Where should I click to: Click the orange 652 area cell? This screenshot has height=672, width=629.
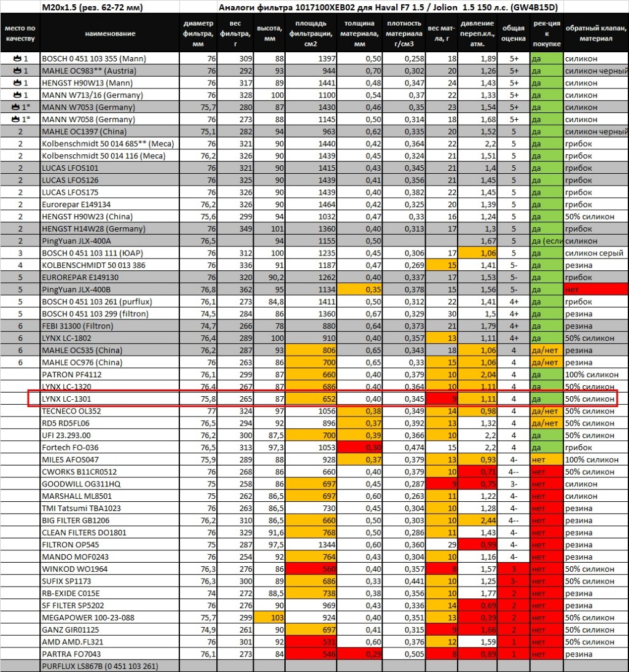[311, 399]
